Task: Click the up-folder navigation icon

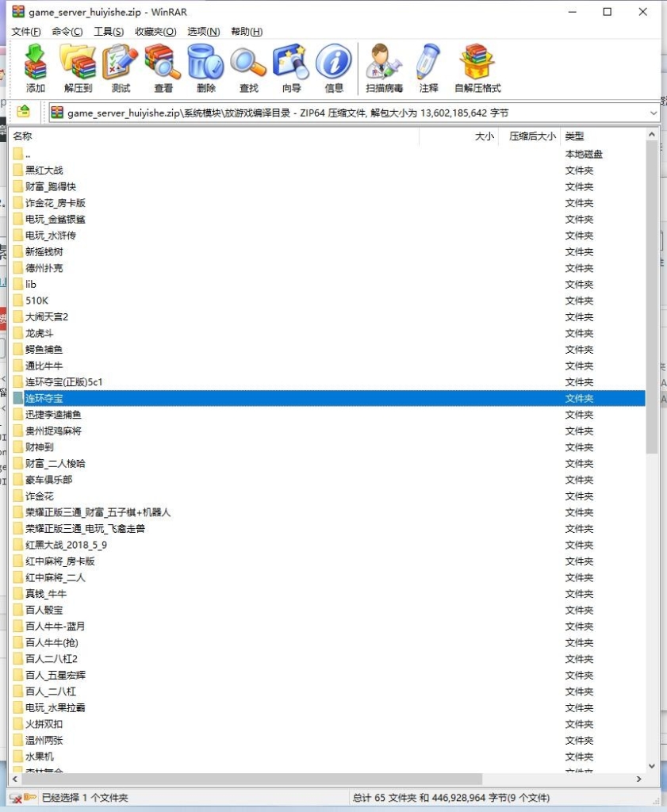Action: [23, 113]
